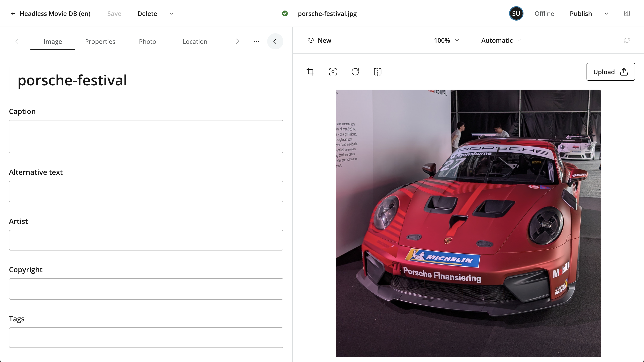Collapse the form panel with round chevron button
Image resolution: width=644 pixels, height=362 pixels.
click(x=275, y=42)
